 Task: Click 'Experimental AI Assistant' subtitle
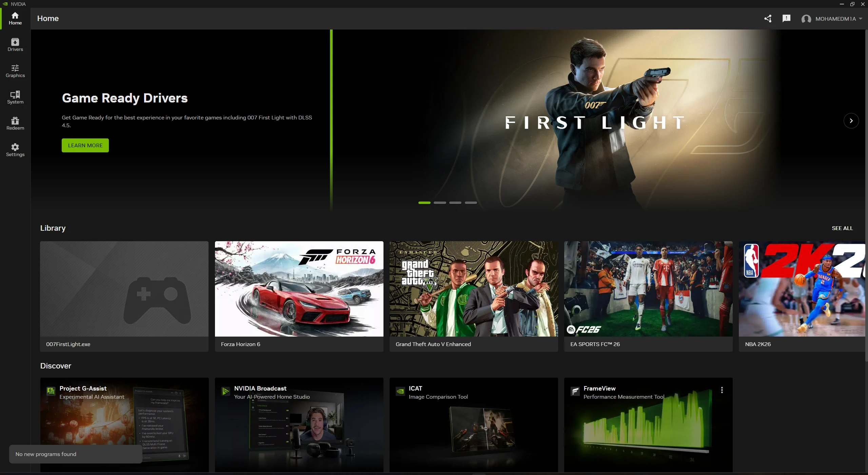(x=92, y=397)
